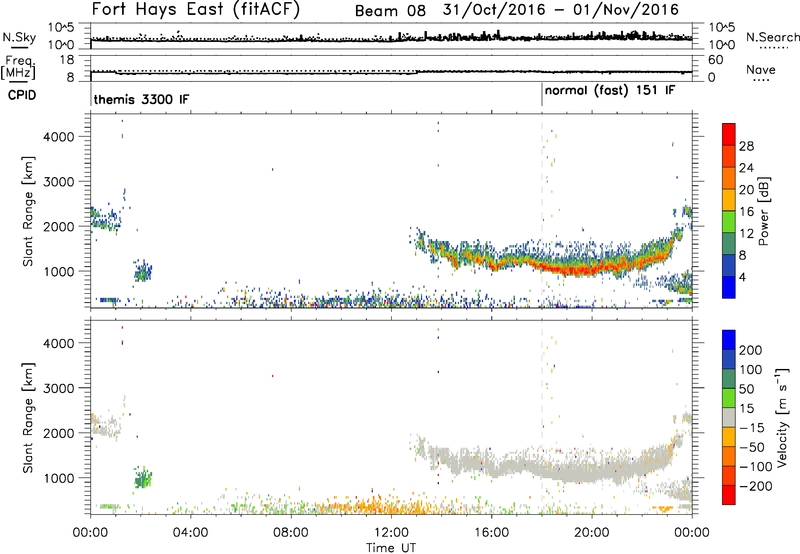Click the 'themis 3300 IF' CPID text

(141, 99)
